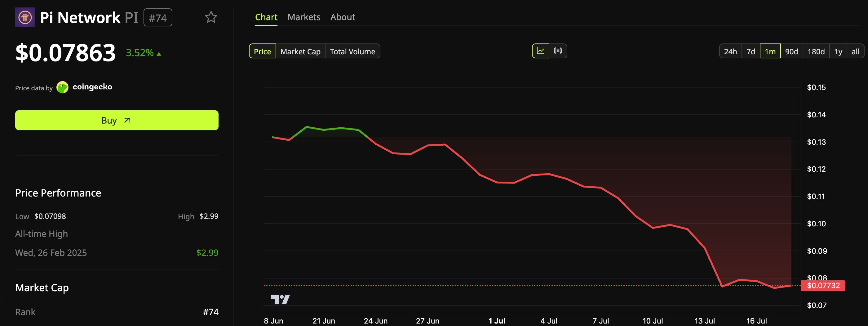Viewport: 868px width, 326px height.
Task: Open the About tab
Action: [x=343, y=17]
